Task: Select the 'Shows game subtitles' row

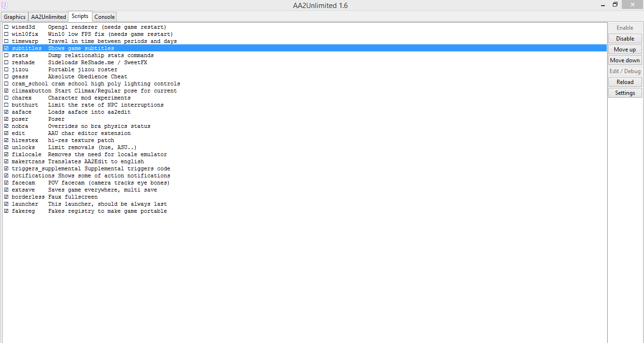Action: pyautogui.click(x=304, y=48)
